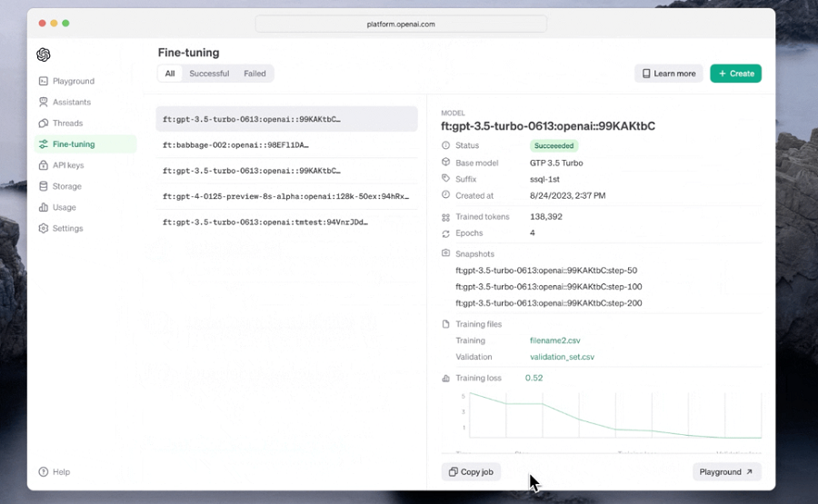Select the ft:babbage-002 model job
The image size is (818, 504).
(x=286, y=145)
